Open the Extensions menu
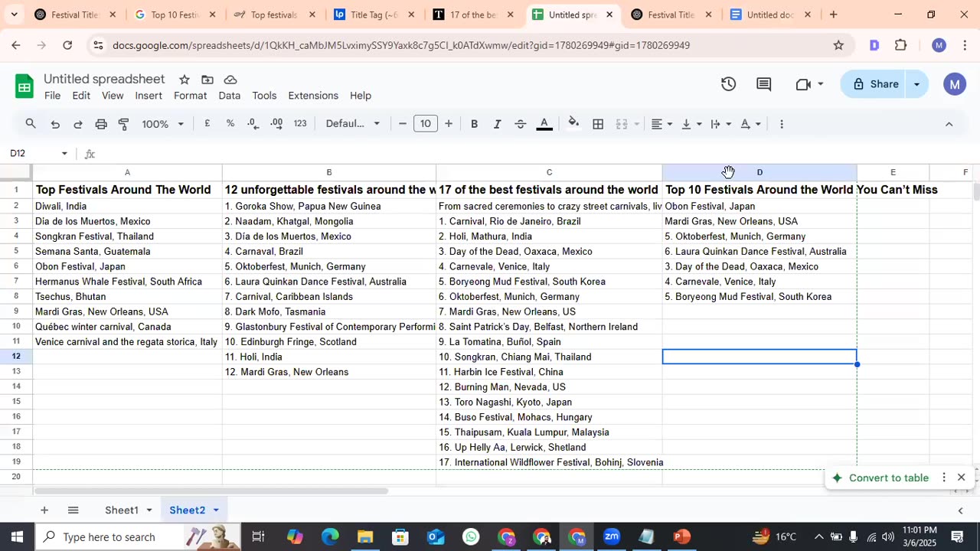The image size is (980, 551). click(x=313, y=96)
